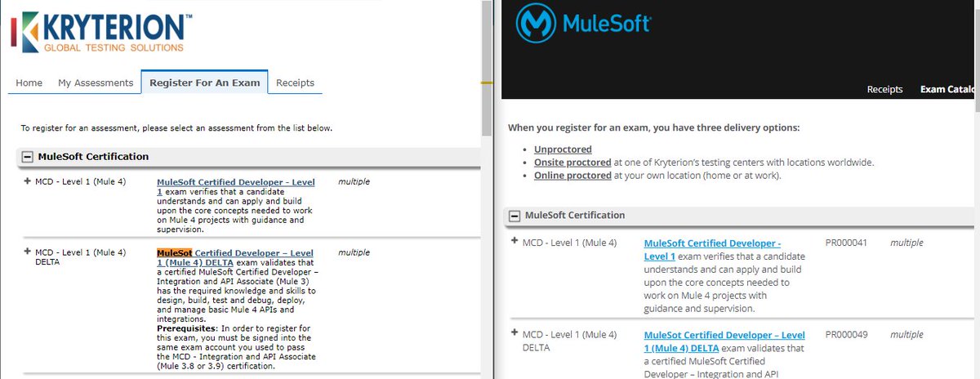Open the Receipts tab in Kryterion window

tap(295, 82)
